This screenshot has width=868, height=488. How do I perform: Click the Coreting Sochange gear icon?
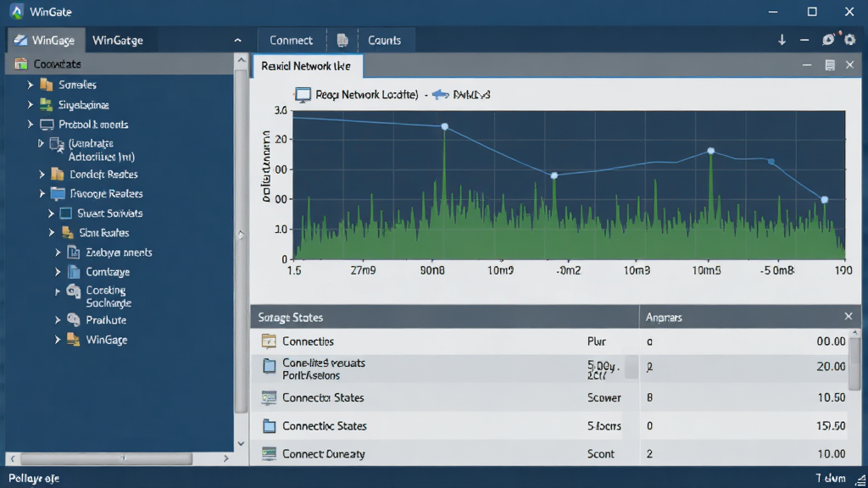click(x=74, y=291)
